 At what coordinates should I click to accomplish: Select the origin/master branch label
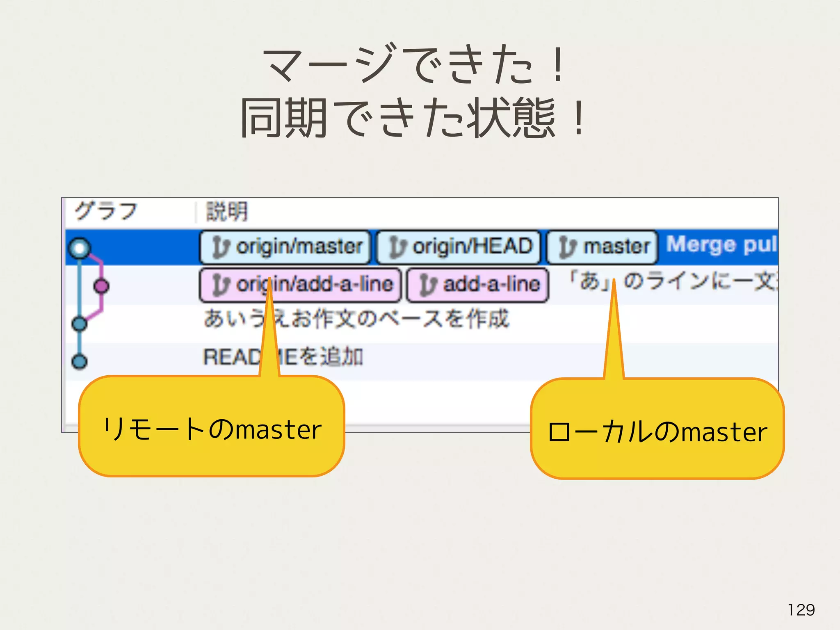299,247
